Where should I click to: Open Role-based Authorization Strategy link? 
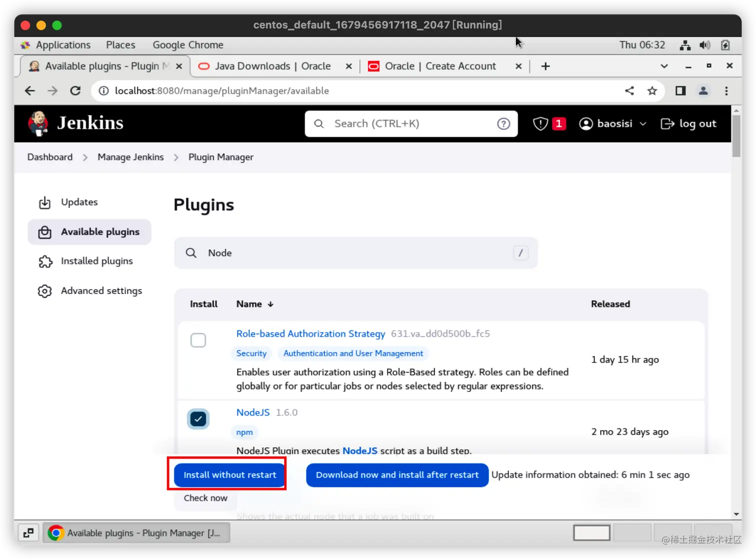310,333
